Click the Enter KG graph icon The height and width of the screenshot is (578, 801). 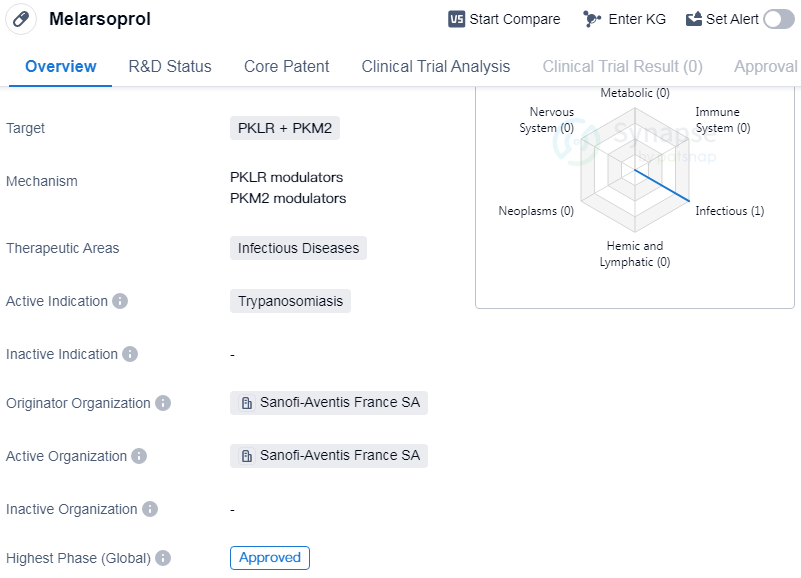592,19
